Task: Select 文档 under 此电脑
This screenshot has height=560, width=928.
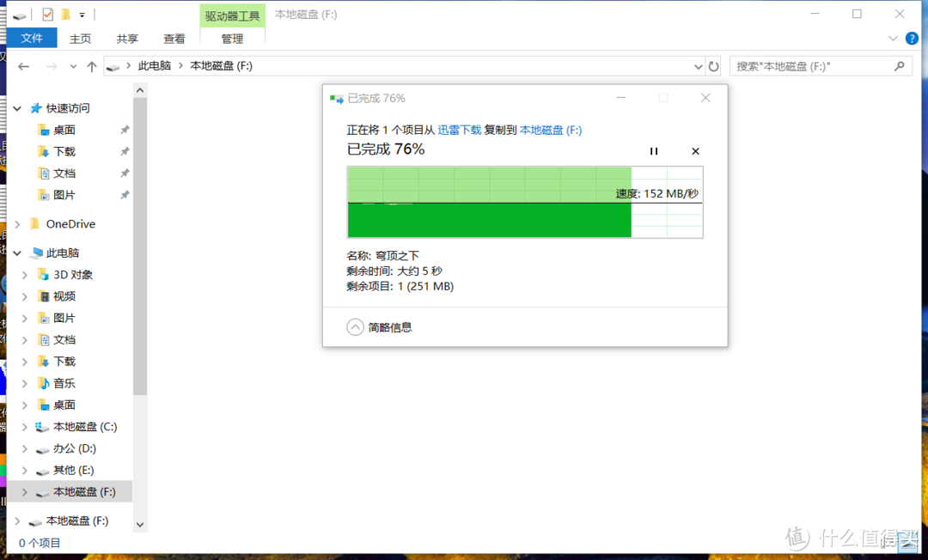Action: point(64,340)
